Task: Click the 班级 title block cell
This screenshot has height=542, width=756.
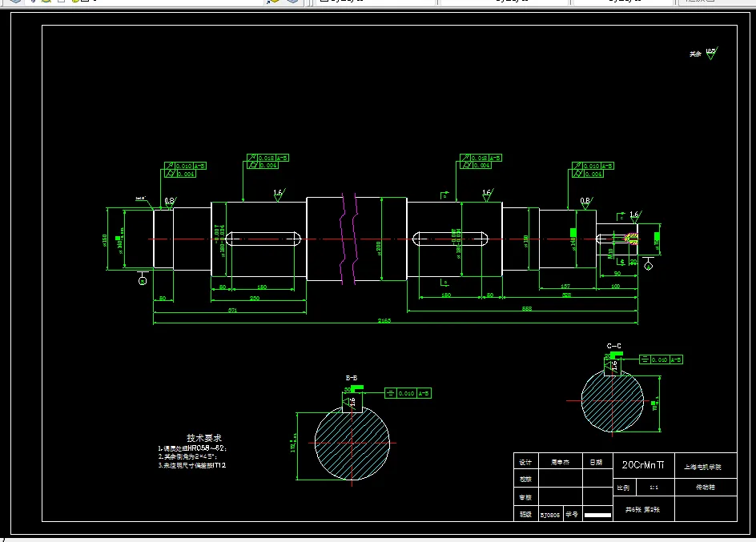Action: coord(525,515)
